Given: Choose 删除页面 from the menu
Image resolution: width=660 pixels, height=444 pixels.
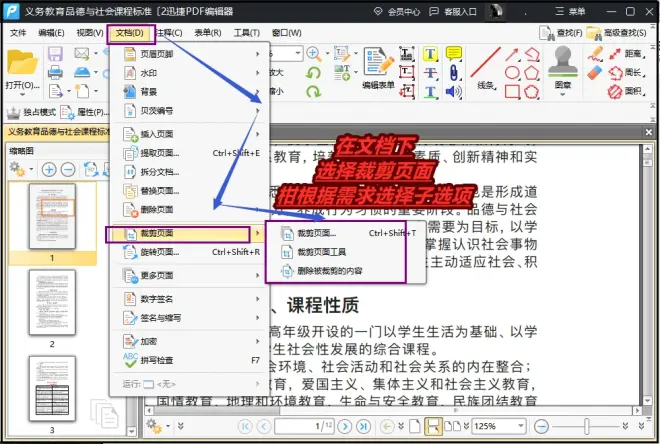Looking at the screenshot, I should (189, 210).
